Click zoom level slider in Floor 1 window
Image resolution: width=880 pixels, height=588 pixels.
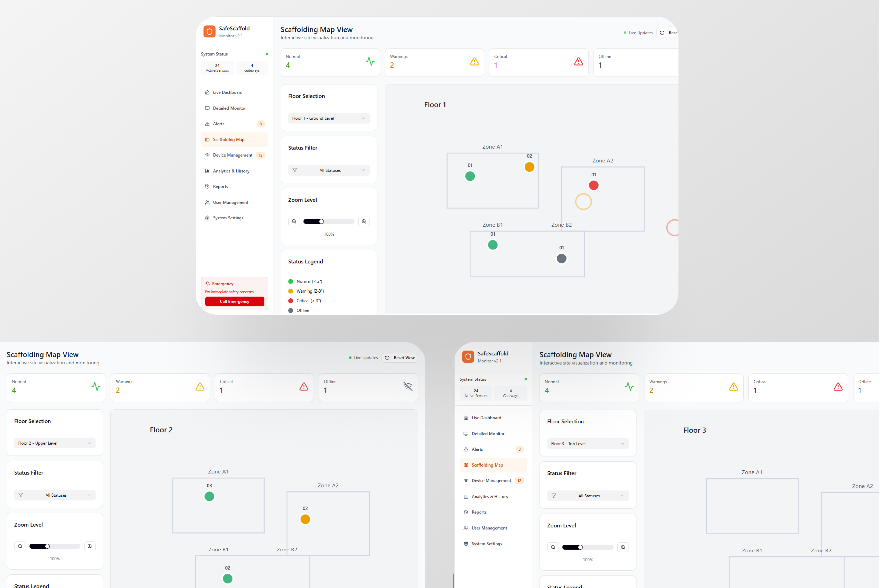tap(329, 222)
